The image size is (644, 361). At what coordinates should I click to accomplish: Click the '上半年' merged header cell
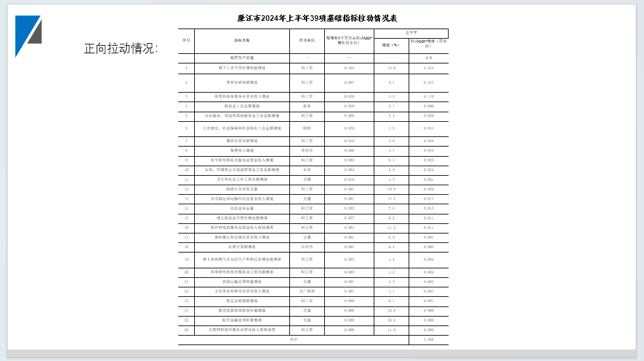coord(411,32)
